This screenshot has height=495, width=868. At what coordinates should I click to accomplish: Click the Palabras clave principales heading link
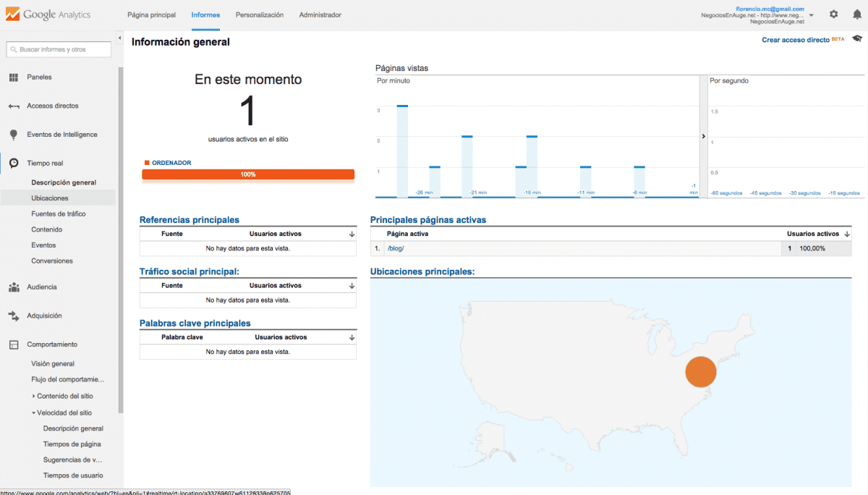coord(195,323)
